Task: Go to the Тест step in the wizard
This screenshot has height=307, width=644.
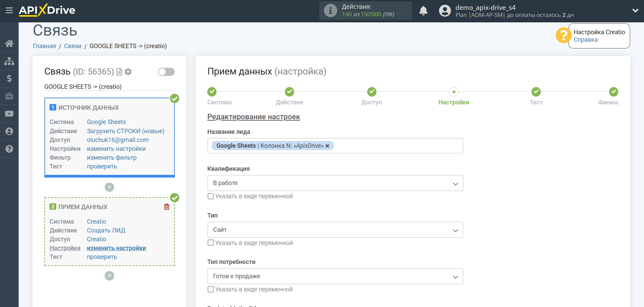Action: pos(536,92)
